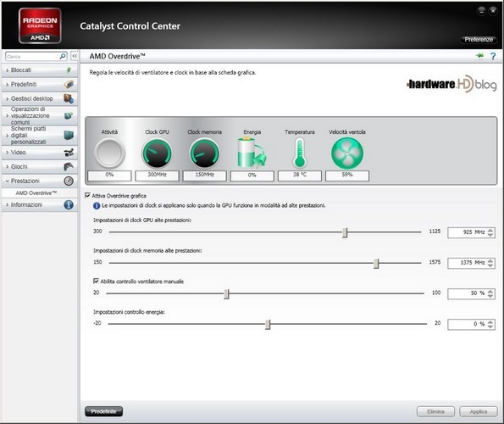Click the green arrow icon near help
This screenshot has height=424, width=504.
click(x=479, y=56)
